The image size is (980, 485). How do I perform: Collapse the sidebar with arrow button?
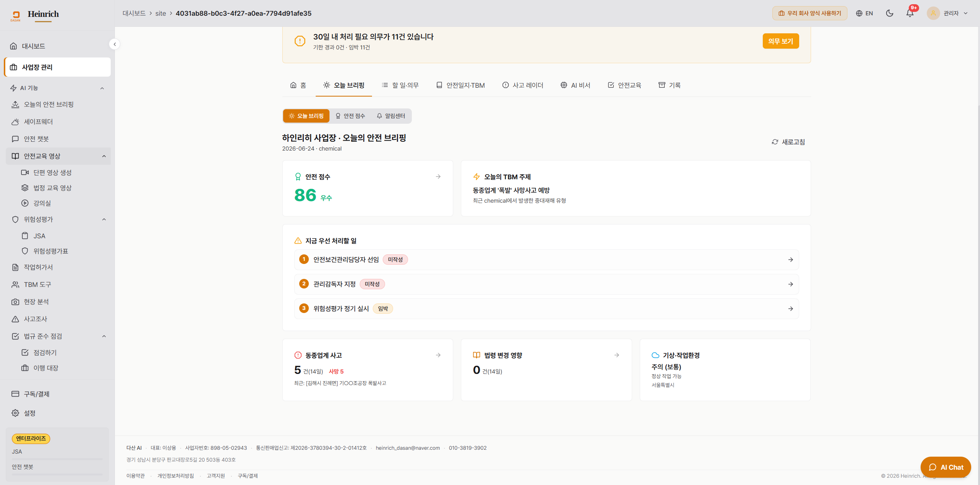point(115,44)
